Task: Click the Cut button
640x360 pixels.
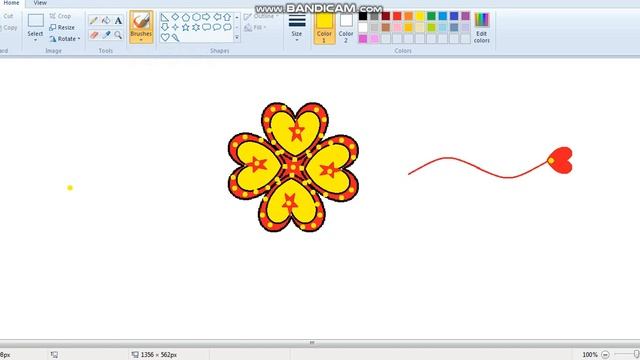Action: point(8,16)
